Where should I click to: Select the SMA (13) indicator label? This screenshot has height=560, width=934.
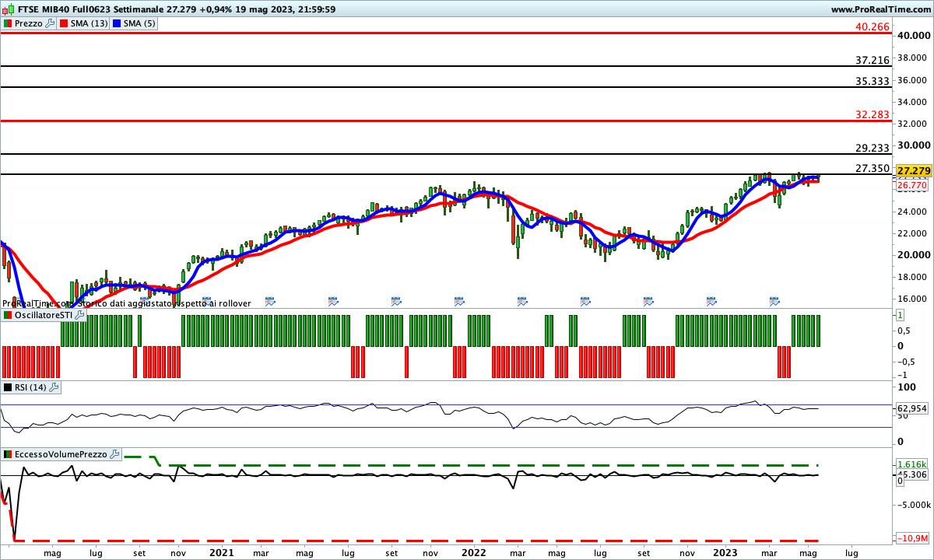(x=89, y=23)
